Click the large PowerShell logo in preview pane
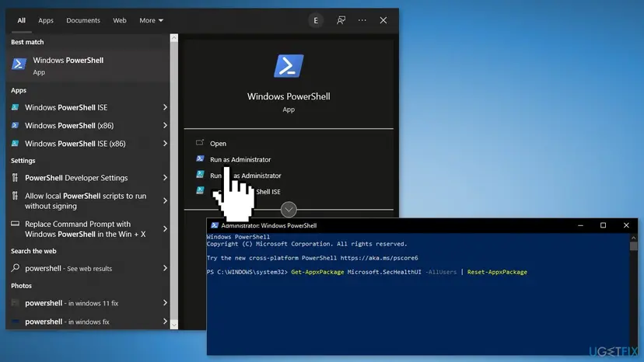The image size is (644, 362). tap(289, 66)
